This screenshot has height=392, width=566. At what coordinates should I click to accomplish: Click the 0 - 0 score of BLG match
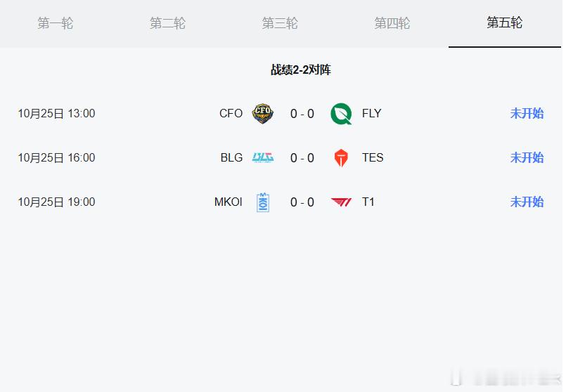click(302, 158)
